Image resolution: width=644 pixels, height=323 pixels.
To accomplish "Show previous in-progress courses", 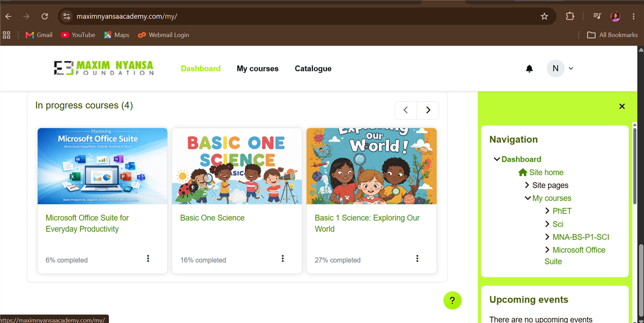I will 406,110.
